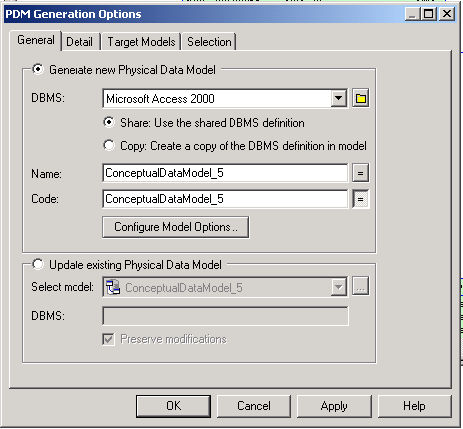Click the equals button beside Code field
This screenshot has height=429, width=463.
(x=360, y=199)
